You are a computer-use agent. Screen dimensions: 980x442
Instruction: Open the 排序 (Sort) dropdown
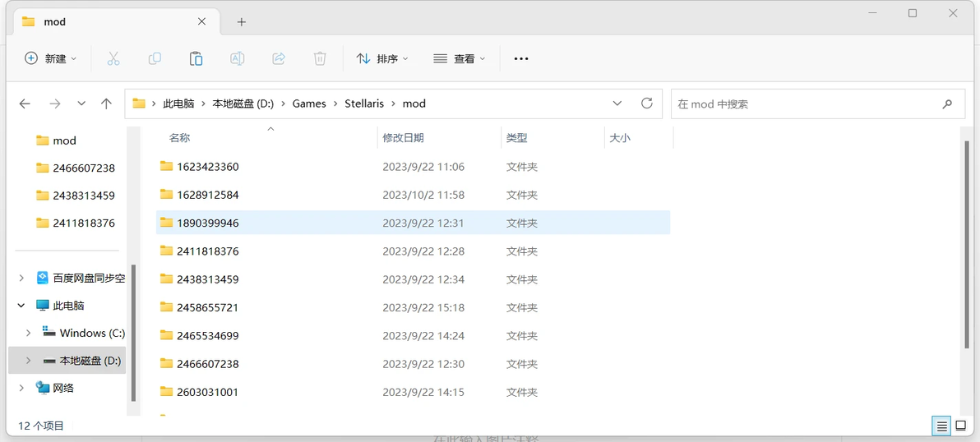click(382, 58)
